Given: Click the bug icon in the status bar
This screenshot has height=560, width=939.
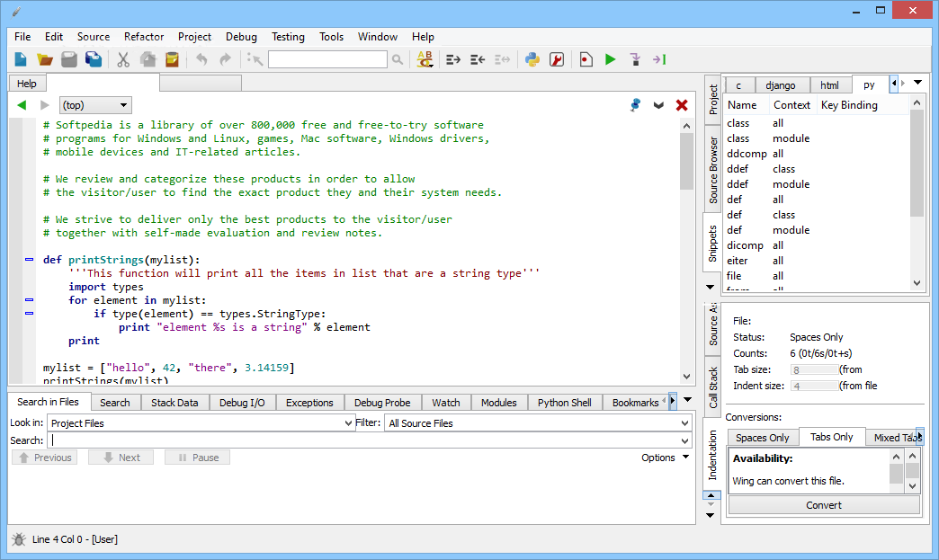Looking at the screenshot, I should pyautogui.click(x=19, y=539).
